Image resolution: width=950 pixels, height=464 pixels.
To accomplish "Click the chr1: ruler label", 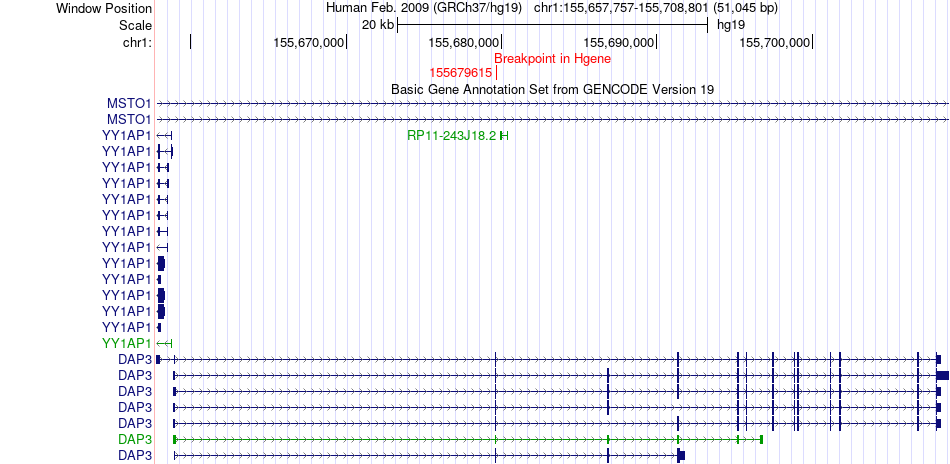I will (x=137, y=42).
